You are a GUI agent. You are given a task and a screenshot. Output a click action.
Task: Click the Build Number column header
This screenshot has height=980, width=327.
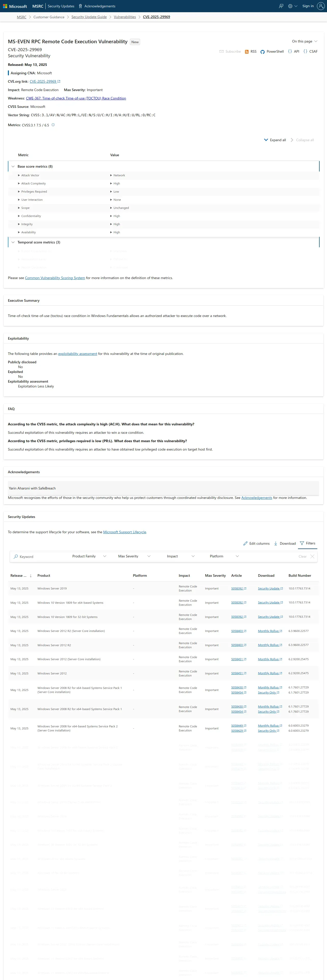(299, 575)
